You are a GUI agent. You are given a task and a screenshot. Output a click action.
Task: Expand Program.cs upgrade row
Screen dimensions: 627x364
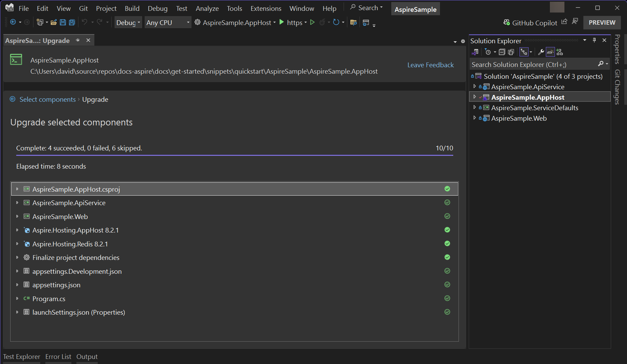click(17, 298)
